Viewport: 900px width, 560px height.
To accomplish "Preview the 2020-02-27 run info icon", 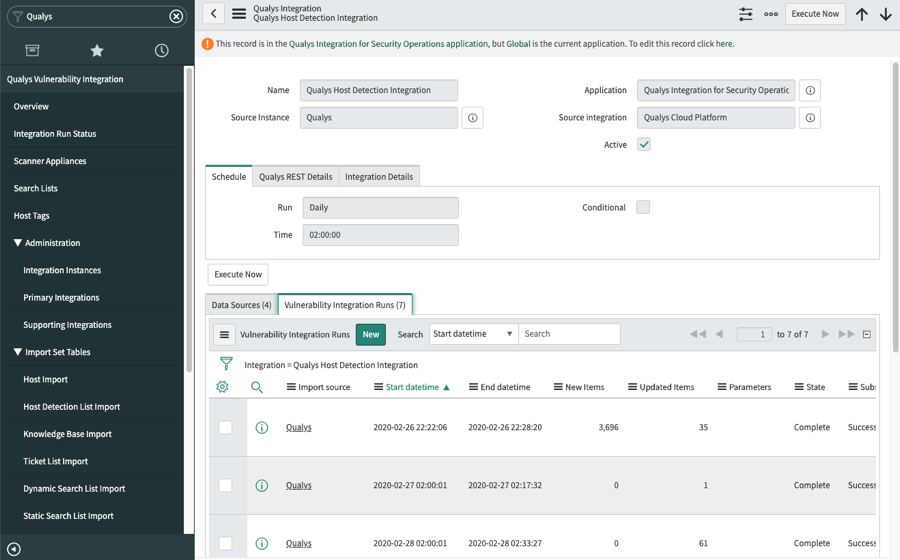I will pos(262,485).
